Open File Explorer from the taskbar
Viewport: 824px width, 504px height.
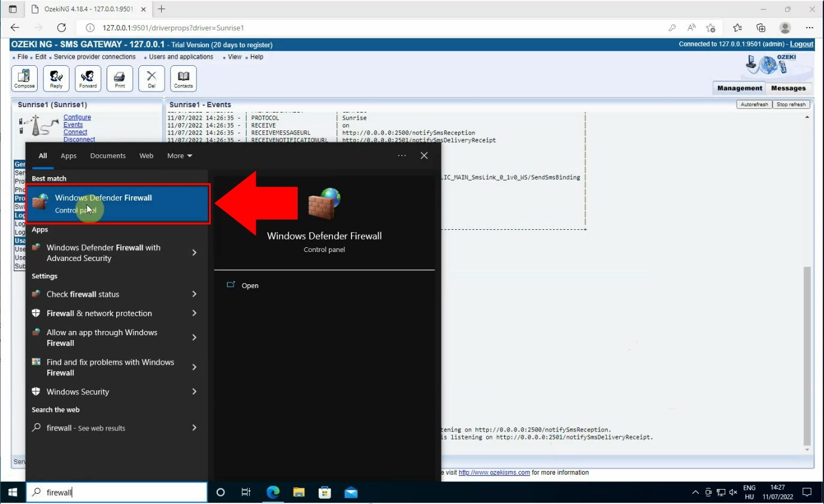[299, 492]
